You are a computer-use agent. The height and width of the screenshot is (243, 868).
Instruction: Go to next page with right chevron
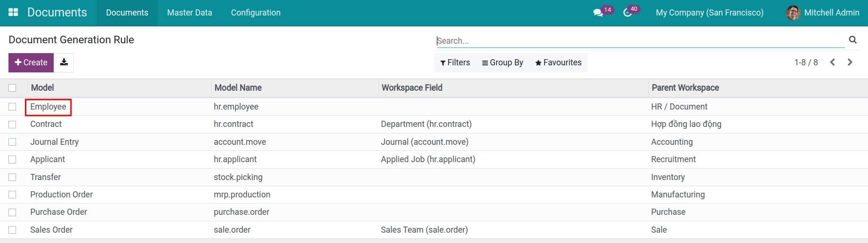[850, 63]
